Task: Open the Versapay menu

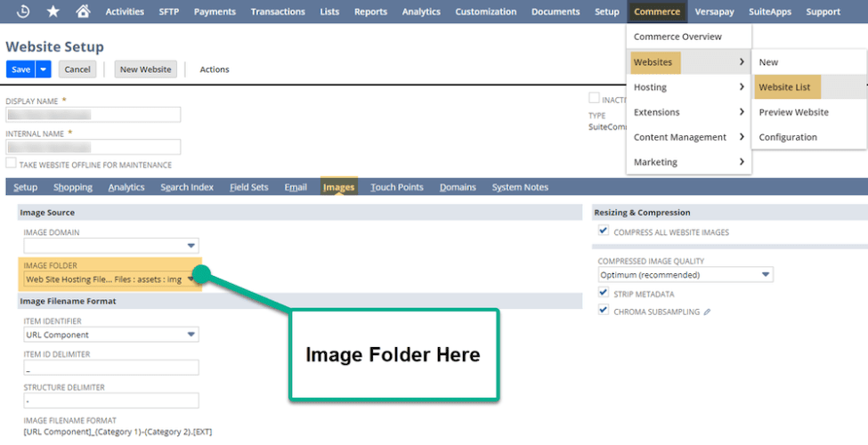Action: click(715, 12)
